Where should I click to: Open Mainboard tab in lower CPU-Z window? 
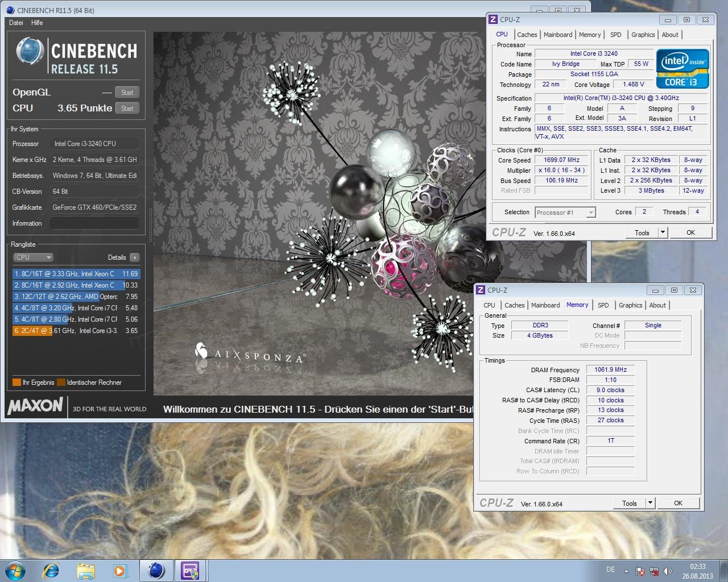click(545, 305)
